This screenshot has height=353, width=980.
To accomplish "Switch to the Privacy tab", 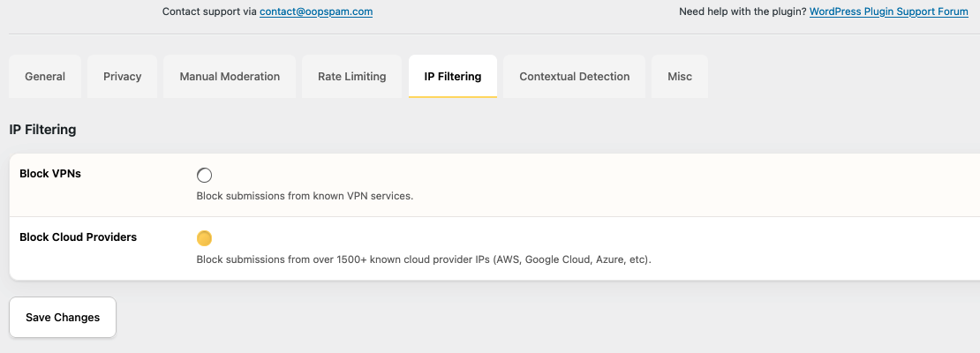I will point(123,77).
